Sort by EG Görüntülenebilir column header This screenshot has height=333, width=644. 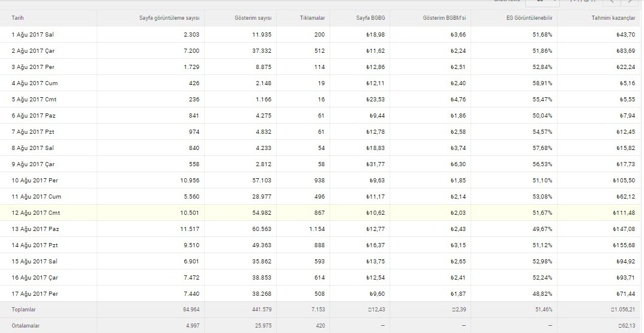pos(529,18)
